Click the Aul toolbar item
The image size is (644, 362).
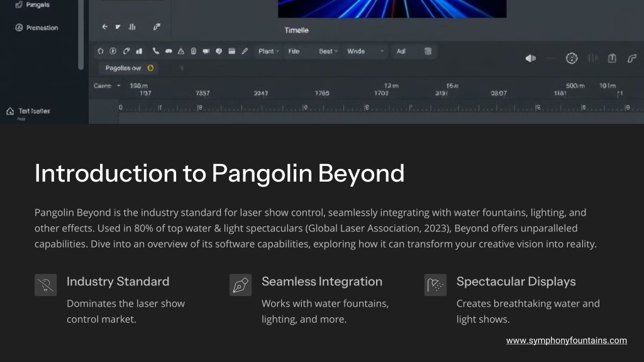pyautogui.click(x=401, y=52)
